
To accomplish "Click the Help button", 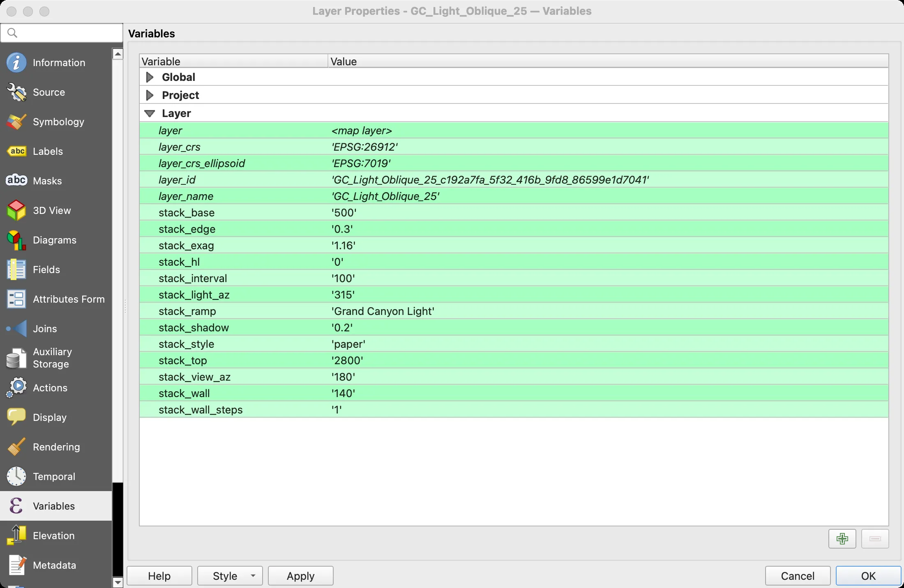I will (159, 576).
